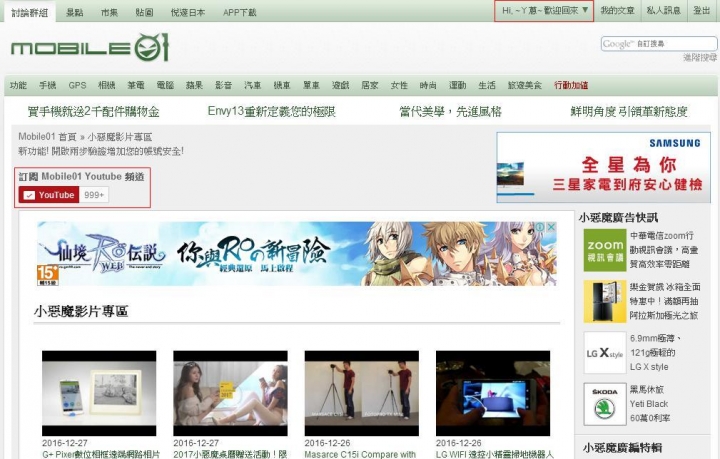This screenshot has height=459, width=720.
Task: Click the 中華電信zoom行動視訊會議 ad text
Action: pos(664,250)
